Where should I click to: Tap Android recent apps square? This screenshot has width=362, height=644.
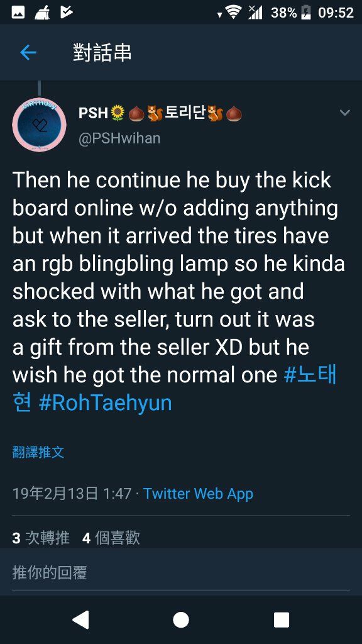282,619
